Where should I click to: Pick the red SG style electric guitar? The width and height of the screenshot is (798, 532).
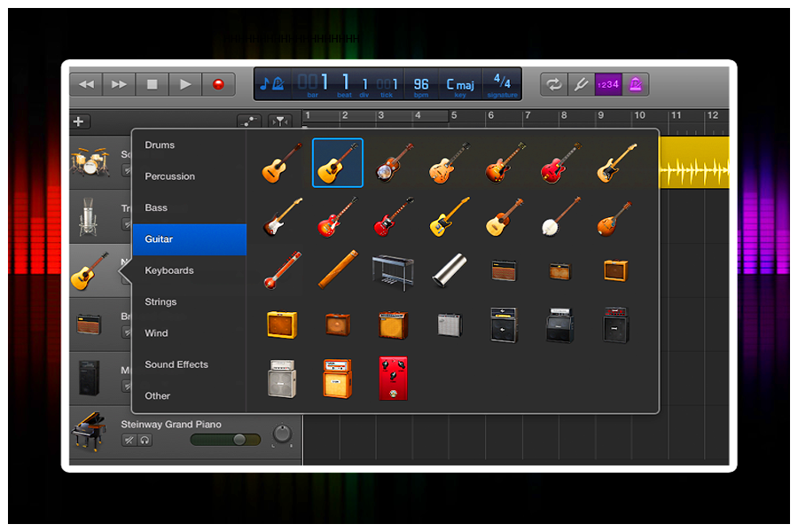pos(394,217)
